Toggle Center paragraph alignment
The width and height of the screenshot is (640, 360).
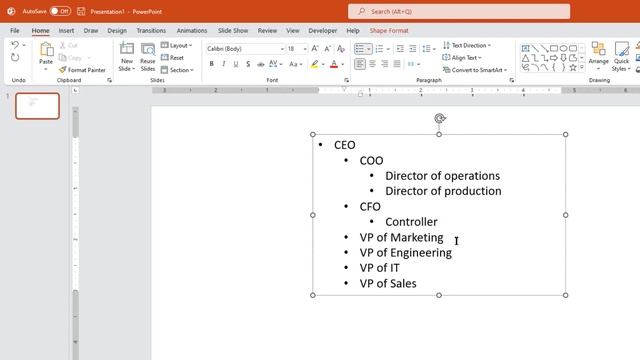pyautogui.click(x=372, y=64)
